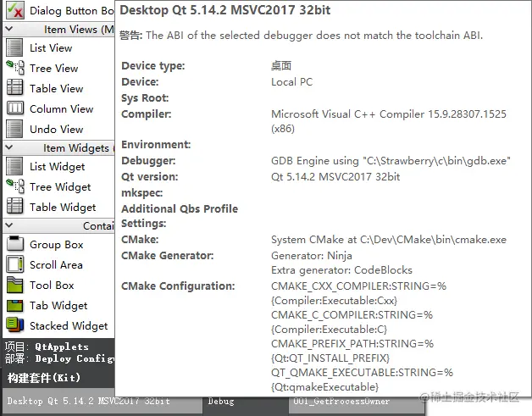This screenshot has width=532, height=416.
Task: Click the Table Widget label
Action: click(x=63, y=207)
